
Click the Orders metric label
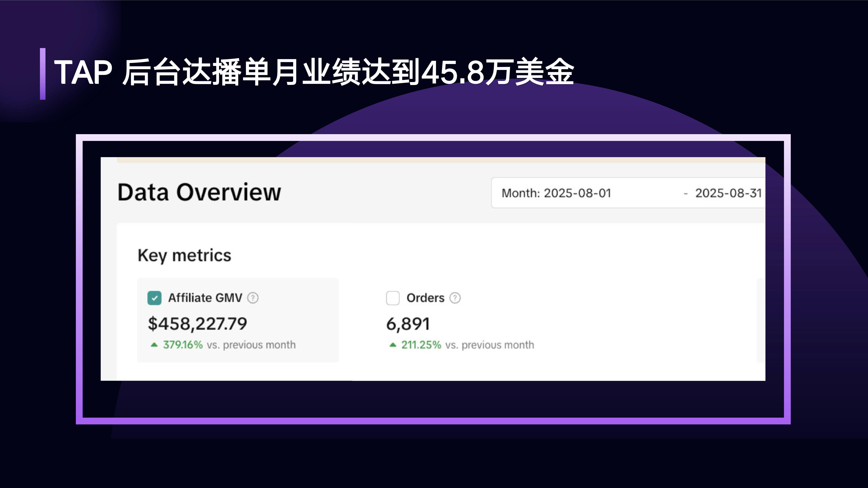click(x=426, y=298)
